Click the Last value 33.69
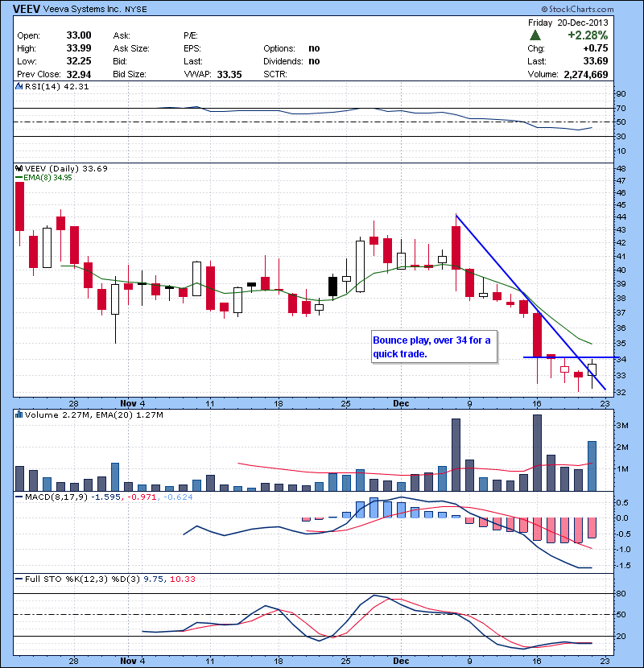This screenshot has width=644, height=668. pyautogui.click(x=596, y=61)
